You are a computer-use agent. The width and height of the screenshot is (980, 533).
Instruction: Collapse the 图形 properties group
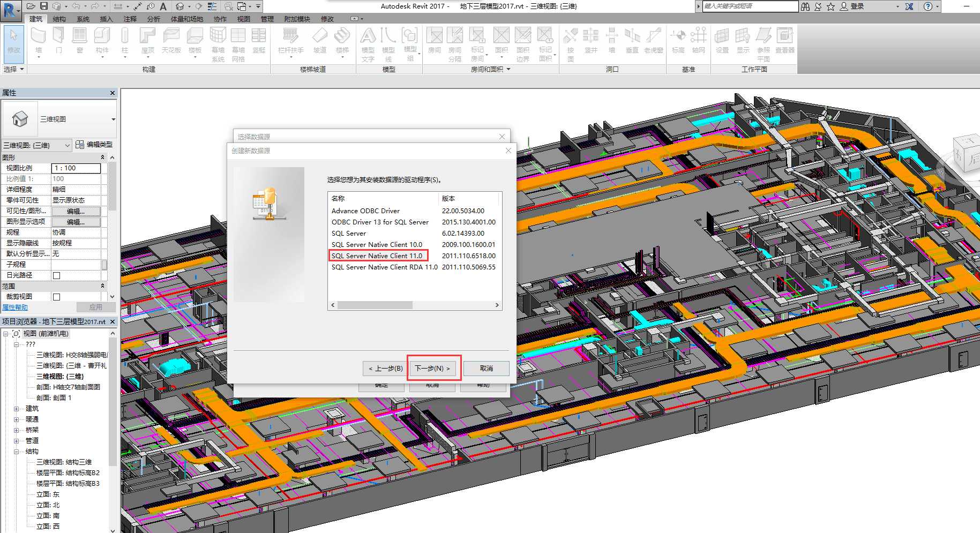102,157
